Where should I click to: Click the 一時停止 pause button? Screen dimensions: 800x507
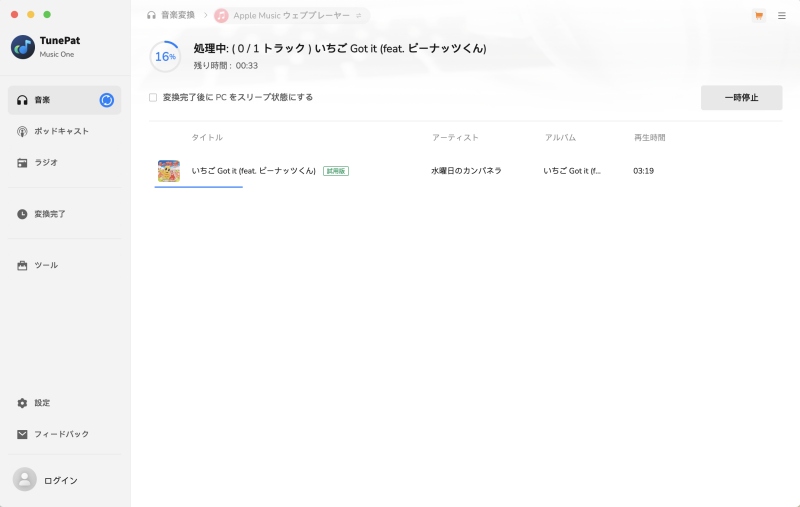[x=741, y=97]
